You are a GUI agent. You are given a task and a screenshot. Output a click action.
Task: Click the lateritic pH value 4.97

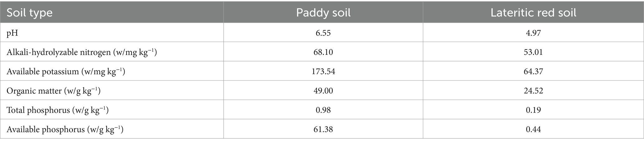(533, 33)
